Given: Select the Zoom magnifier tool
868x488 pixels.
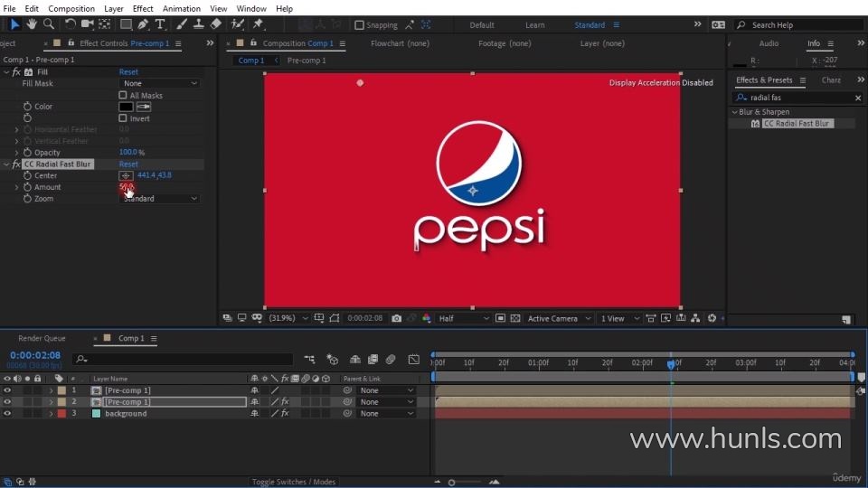Looking at the screenshot, I should point(49,24).
